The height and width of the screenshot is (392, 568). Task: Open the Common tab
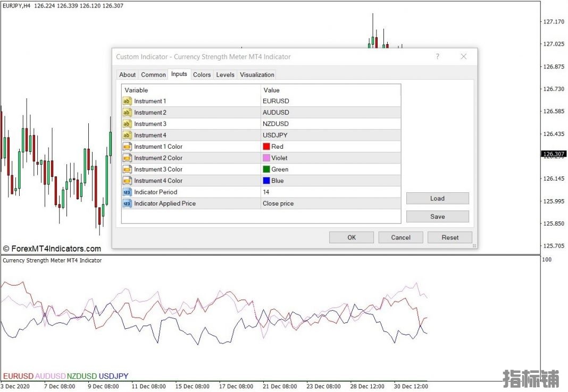point(153,75)
